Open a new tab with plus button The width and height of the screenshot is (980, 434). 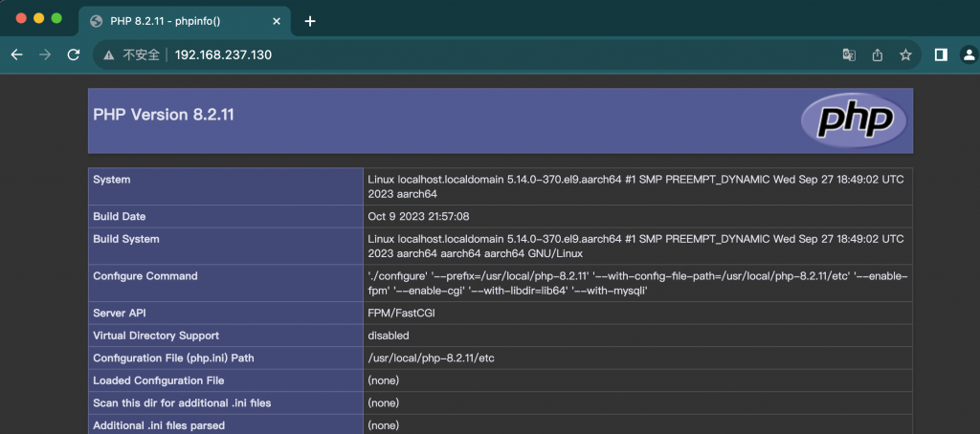310,21
